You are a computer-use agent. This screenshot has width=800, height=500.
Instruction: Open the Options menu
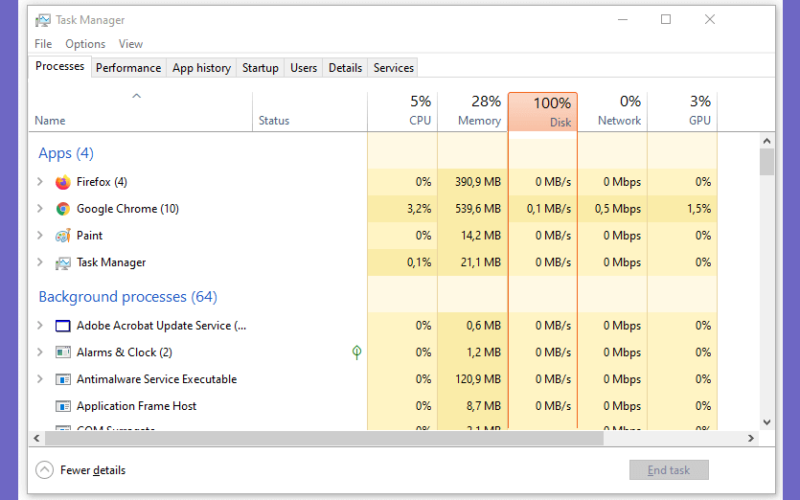85,44
